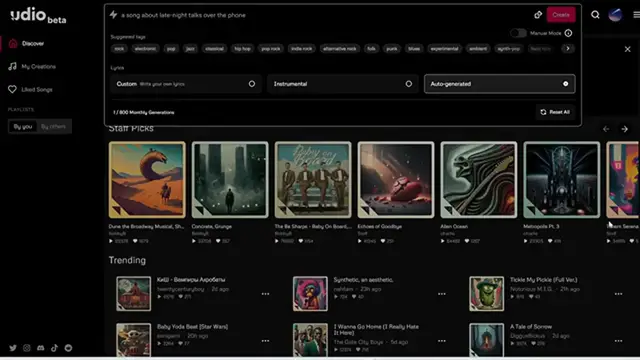Add the 'jazz' suggested tag

pos(190,49)
